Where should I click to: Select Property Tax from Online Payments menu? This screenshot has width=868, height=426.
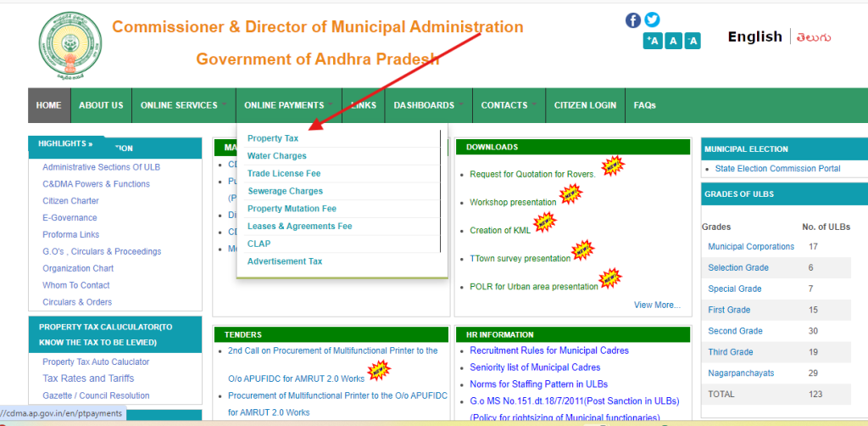pos(273,138)
